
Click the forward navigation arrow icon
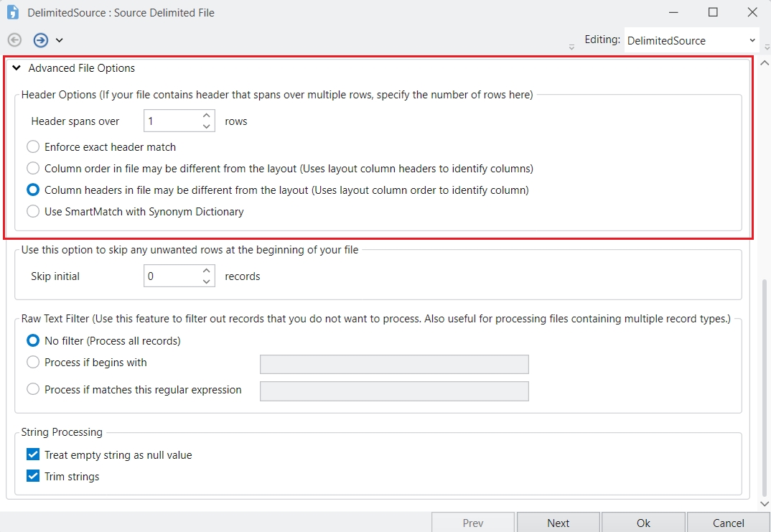point(41,40)
